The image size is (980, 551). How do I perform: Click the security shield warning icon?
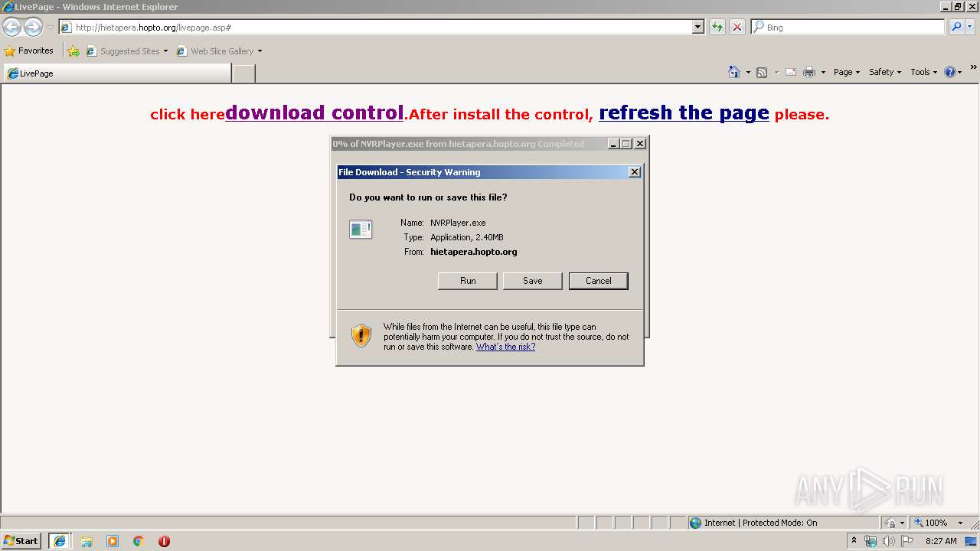point(361,335)
